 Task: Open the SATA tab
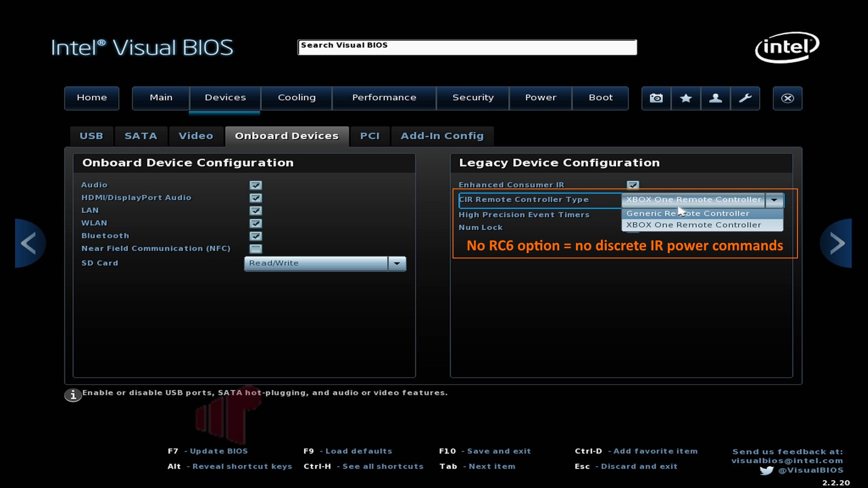(x=141, y=136)
